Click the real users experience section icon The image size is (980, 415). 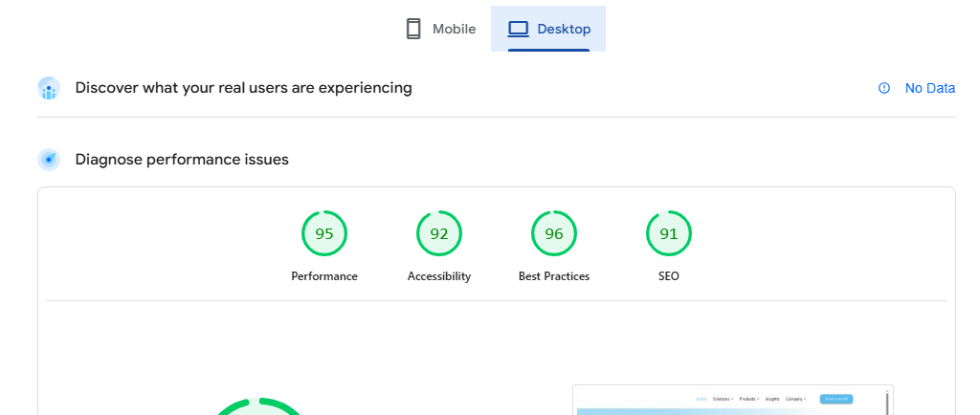(49, 88)
